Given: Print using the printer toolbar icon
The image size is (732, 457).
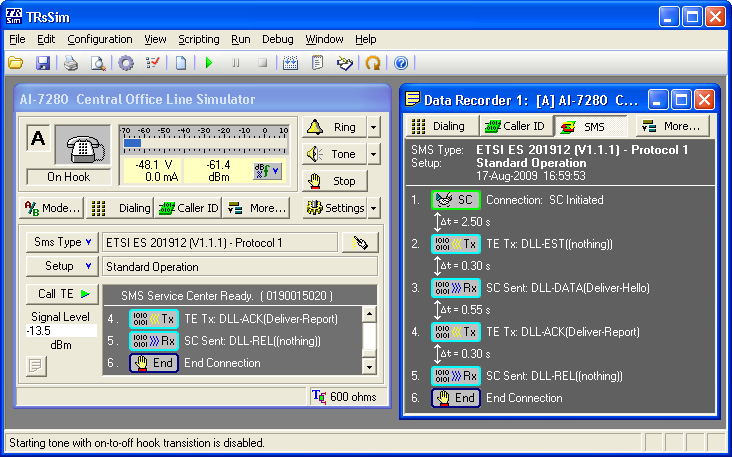Looking at the screenshot, I should [x=71, y=63].
